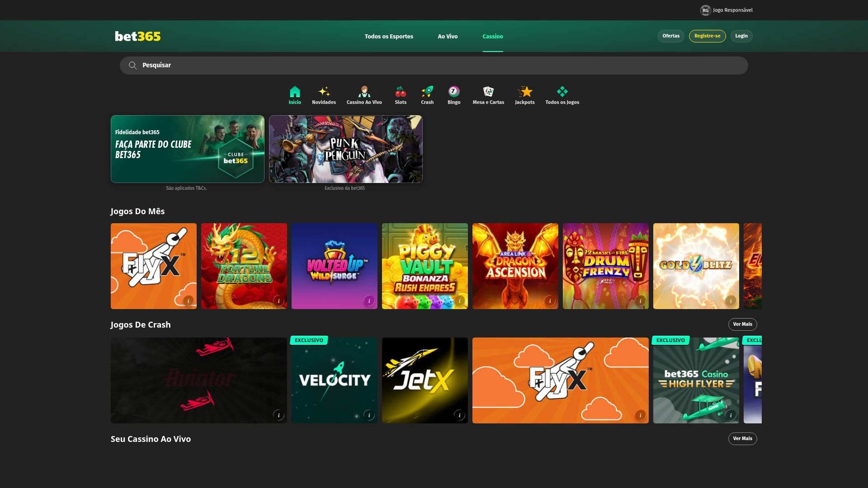Open the Bingo ball icon
The height and width of the screenshot is (488, 868).
pyautogui.click(x=454, y=92)
